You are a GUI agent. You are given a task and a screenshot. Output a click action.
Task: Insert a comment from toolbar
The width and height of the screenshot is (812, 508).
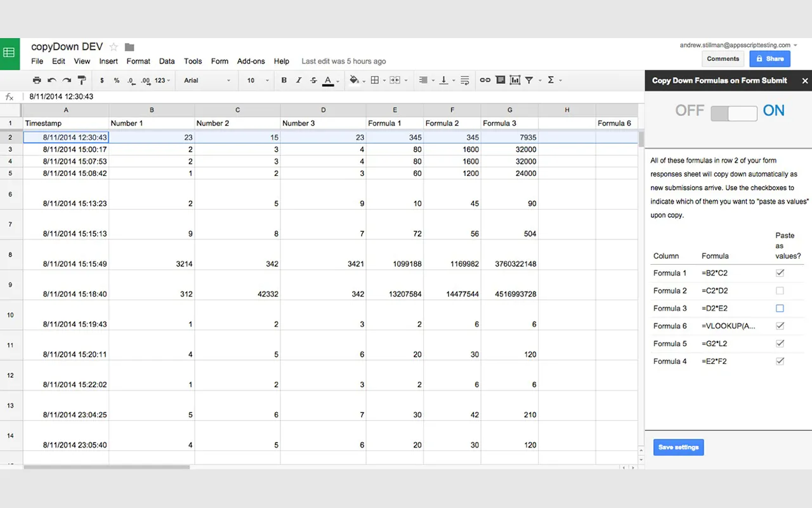pos(501,80)
